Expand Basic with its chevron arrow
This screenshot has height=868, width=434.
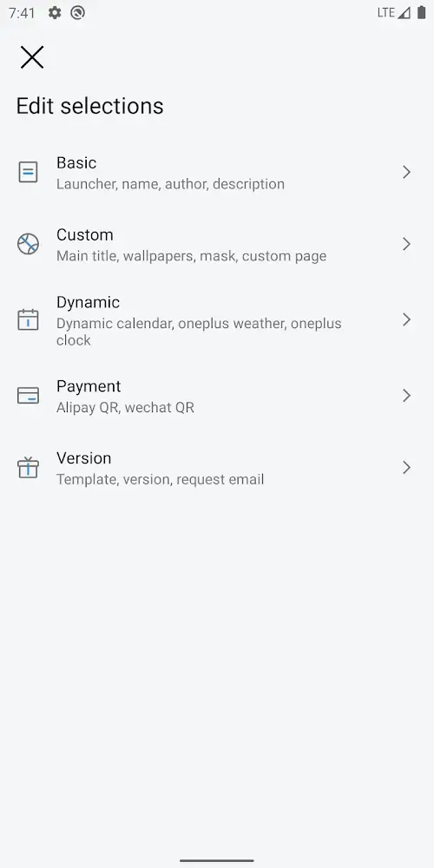tap(407, 172)
